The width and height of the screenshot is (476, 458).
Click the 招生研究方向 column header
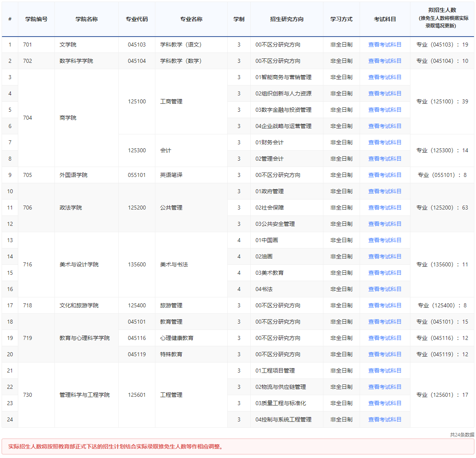coord(287,19)
